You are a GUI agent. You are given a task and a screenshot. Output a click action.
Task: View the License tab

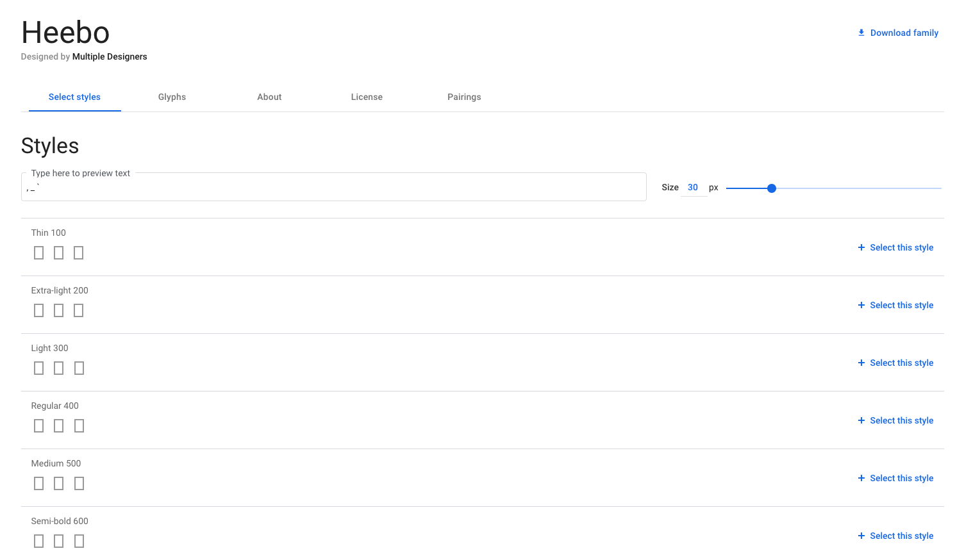[367, 97]
